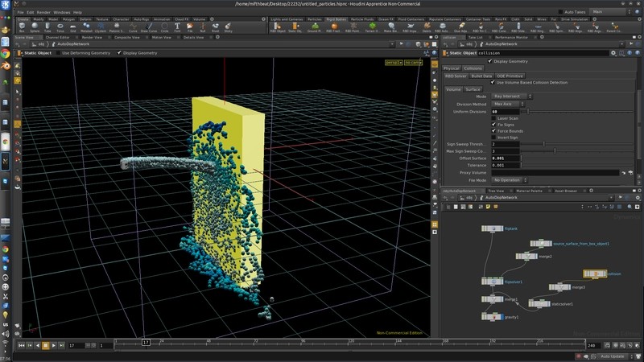Click the Proxy Volume input field
Screen dimensions: 644x362
[x=555, y=172]
